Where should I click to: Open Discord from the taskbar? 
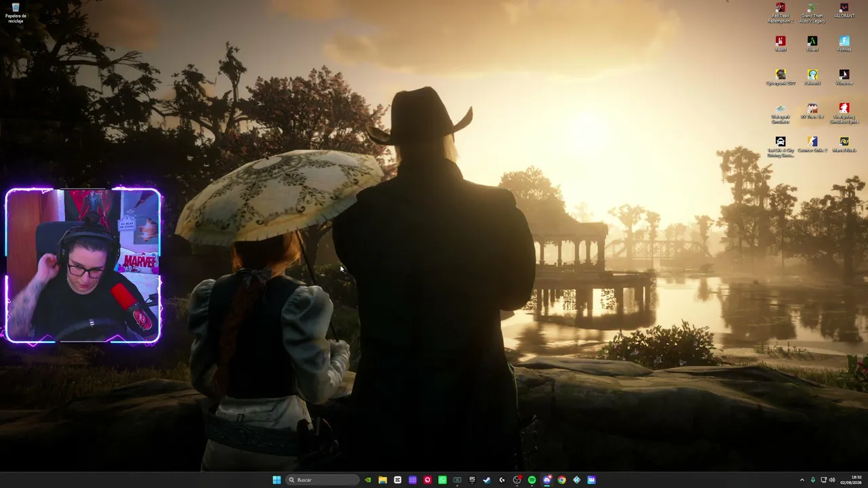point(547,480)
